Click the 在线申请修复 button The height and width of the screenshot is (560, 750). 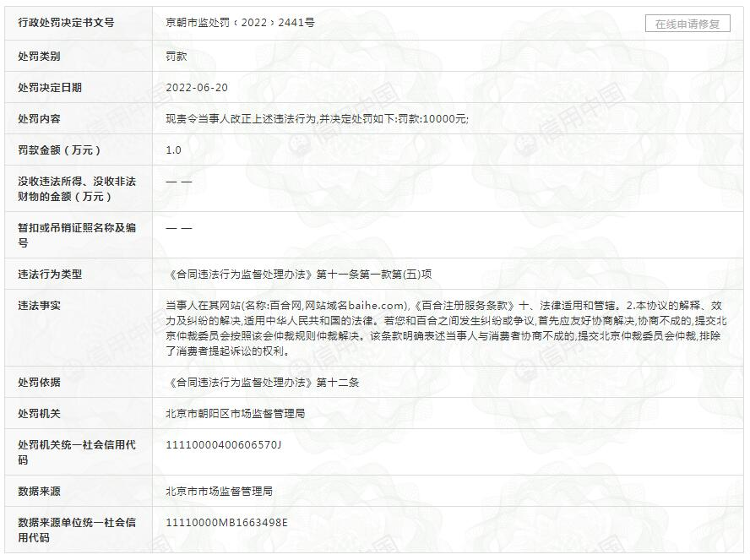[x=687, y=24]
